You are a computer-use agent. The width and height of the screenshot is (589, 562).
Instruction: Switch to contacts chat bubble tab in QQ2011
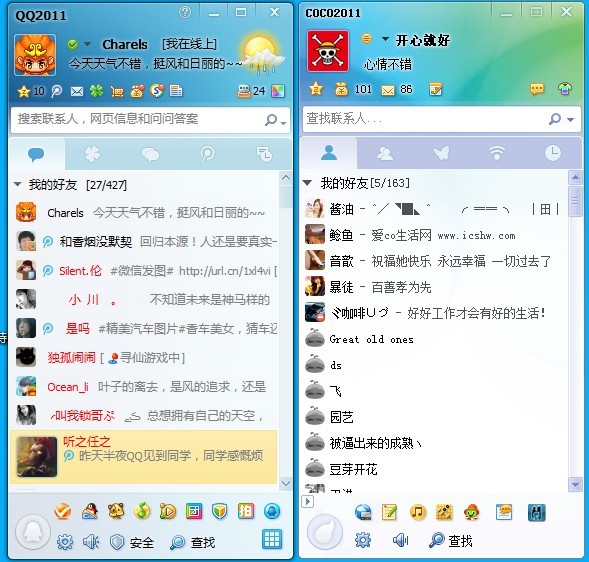pos(36,154)
